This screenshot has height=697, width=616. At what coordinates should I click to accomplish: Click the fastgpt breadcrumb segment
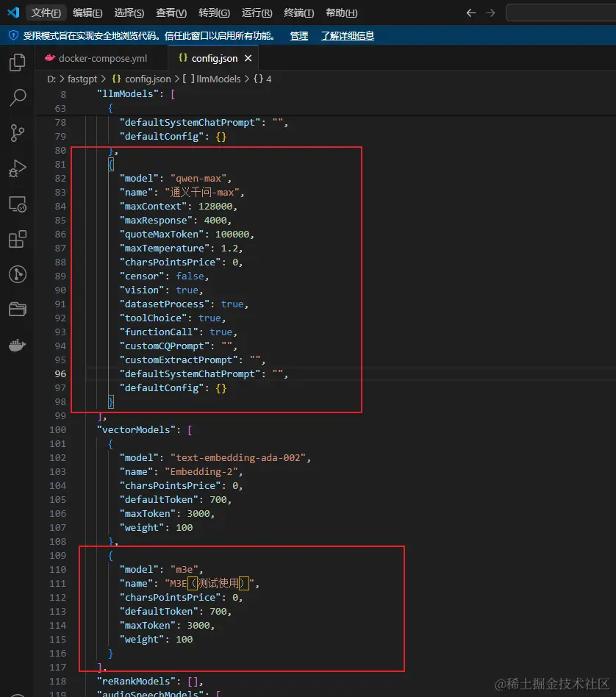pyautogui.click(x=82, y=79)
